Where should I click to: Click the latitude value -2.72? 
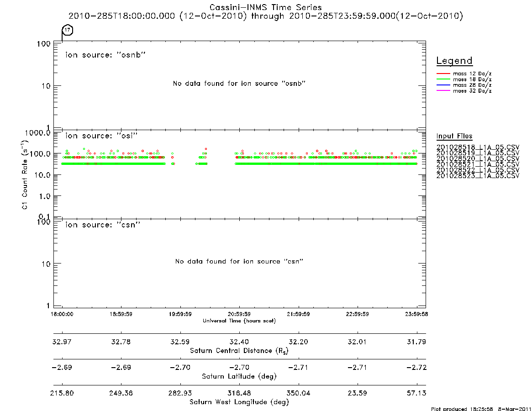[416, 368]
